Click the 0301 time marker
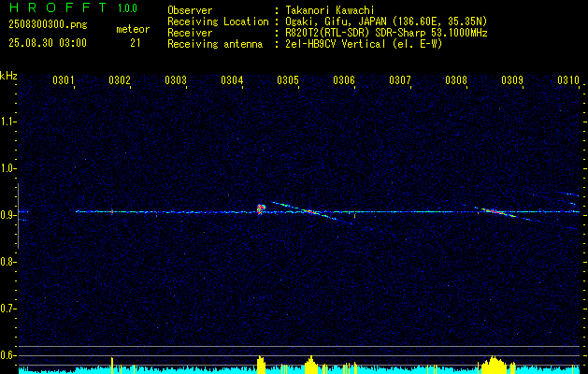This screenshot has height=374, width=588. click(x=63, y=79)
